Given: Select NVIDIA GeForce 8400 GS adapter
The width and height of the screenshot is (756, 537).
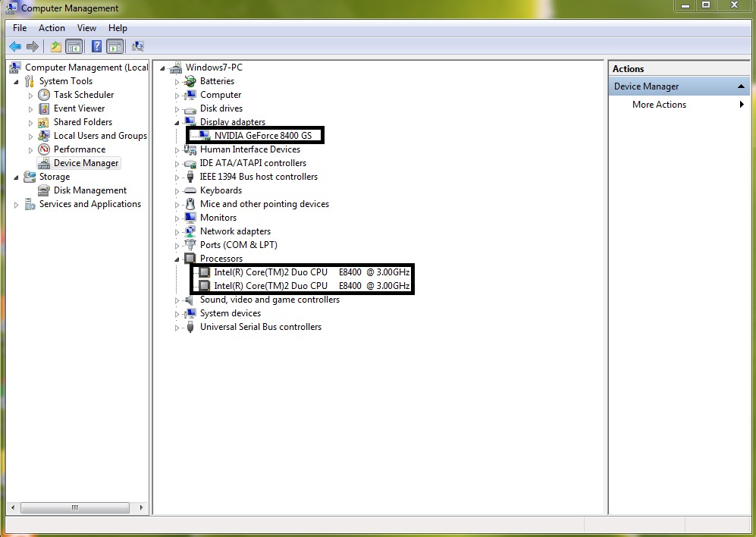Looking at the screenshot, I should pyautogui.click(x=263, y=136).
